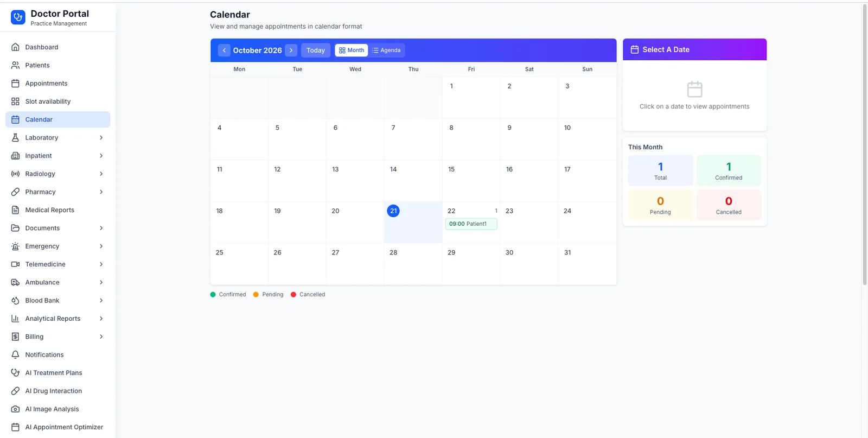
Task: Click the Blood Bank droplet icon
Action: (x=15, y=301)
